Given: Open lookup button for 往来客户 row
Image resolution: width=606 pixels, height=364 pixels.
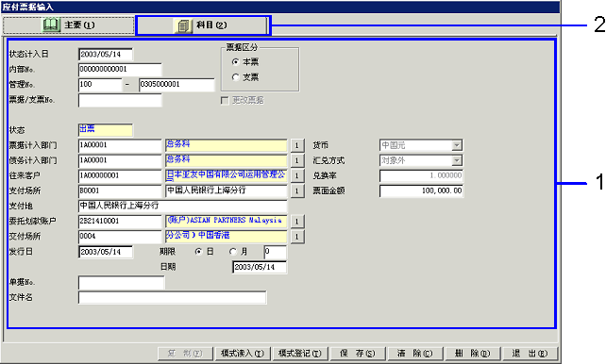Looking at the screenshot, I should tap(296, 175).
